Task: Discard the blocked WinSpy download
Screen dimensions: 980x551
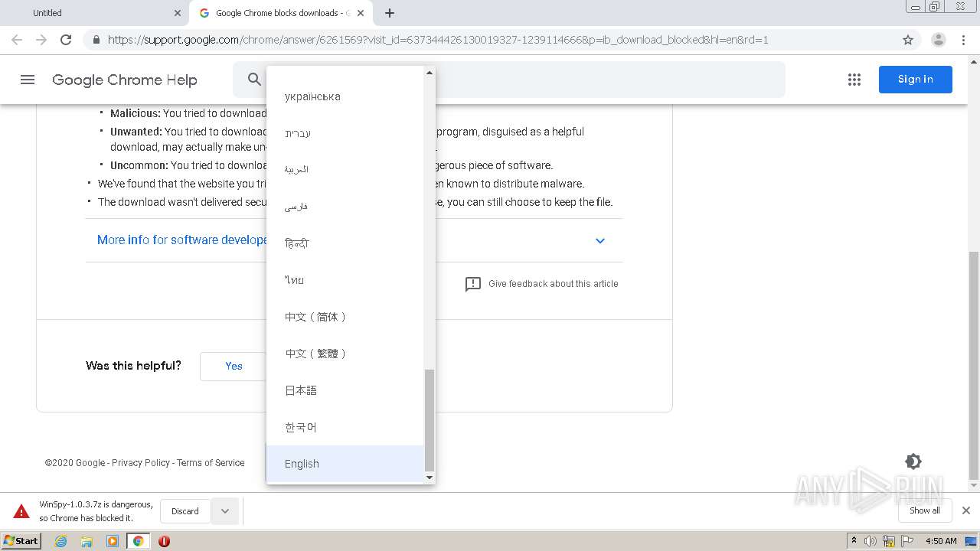Action: click(185, 511)
